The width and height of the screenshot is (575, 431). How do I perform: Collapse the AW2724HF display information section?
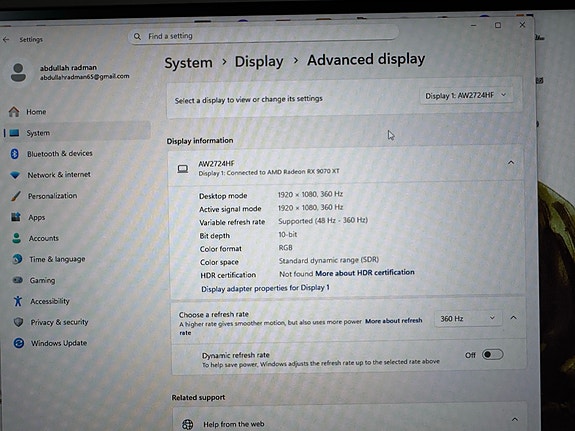tap(511, 162)
